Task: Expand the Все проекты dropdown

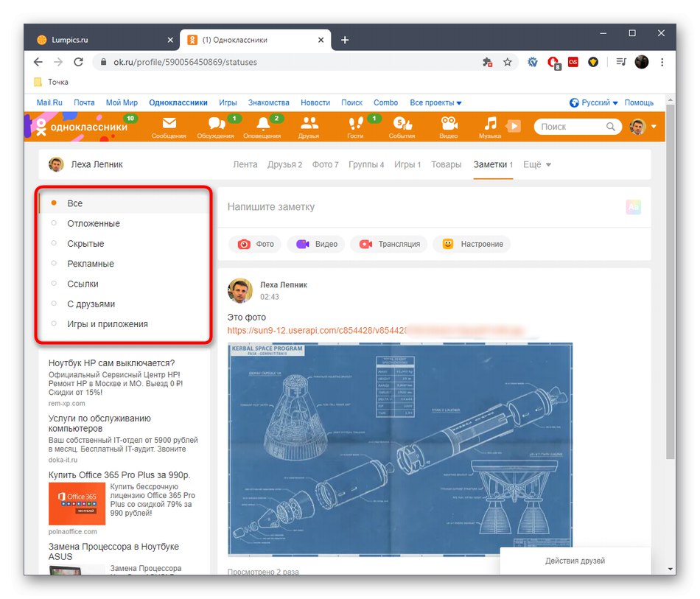Action: tap(435, 102)
